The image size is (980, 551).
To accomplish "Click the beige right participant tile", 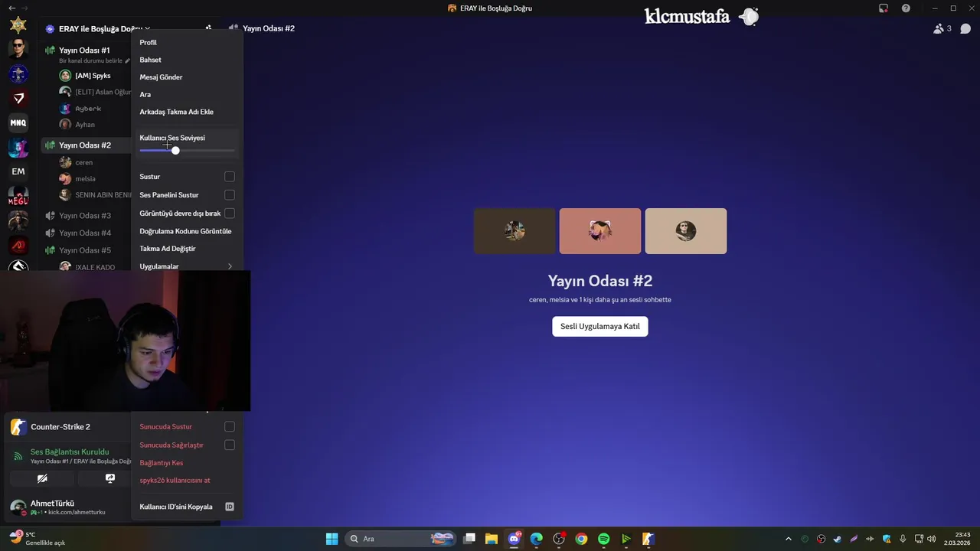I will click(686, 231).
